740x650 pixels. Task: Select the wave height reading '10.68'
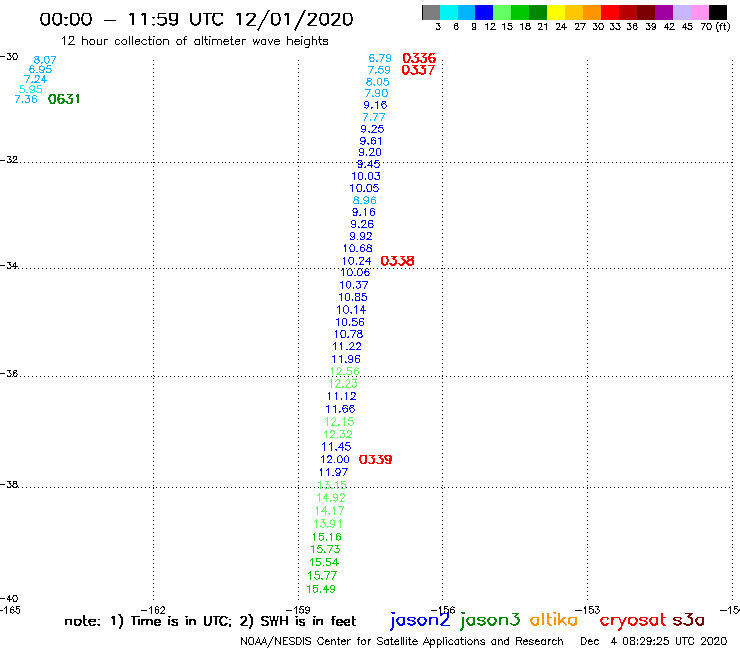coord(358,248)
